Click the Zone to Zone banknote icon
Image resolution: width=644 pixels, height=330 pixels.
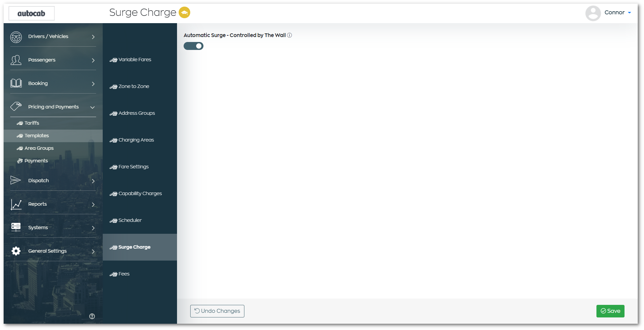pos(113,87)
